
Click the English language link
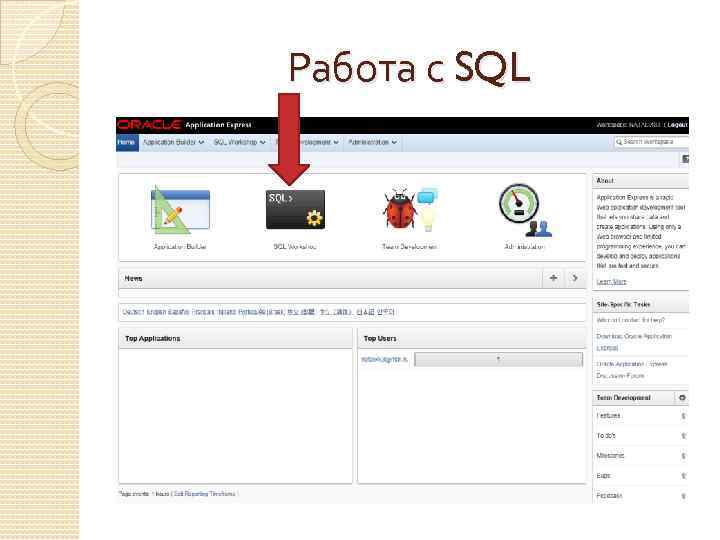[x=156, y=312]
